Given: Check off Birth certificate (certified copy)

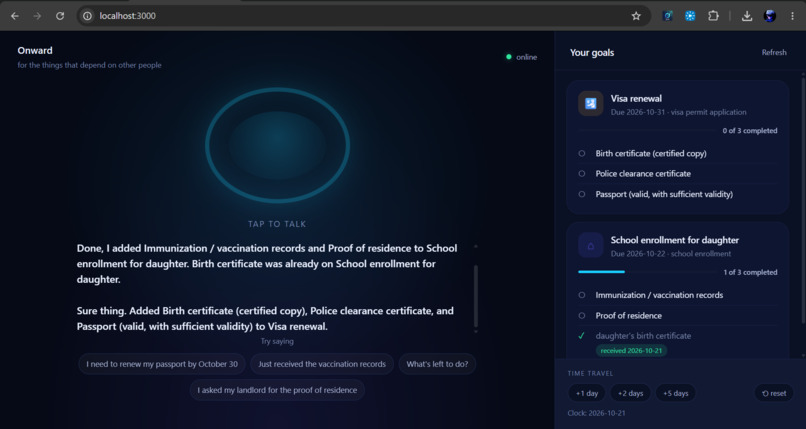Looking at the screenshot, I should tap(582, 153).
